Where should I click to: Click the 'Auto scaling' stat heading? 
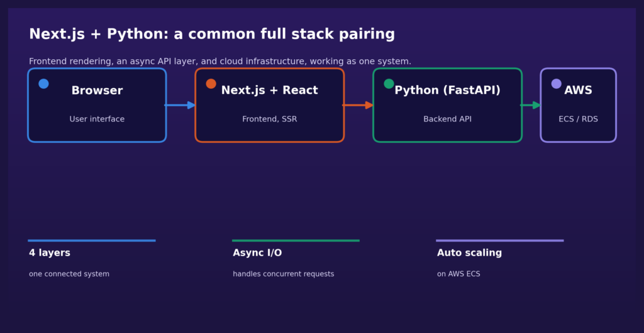click(x=469, y=253)
